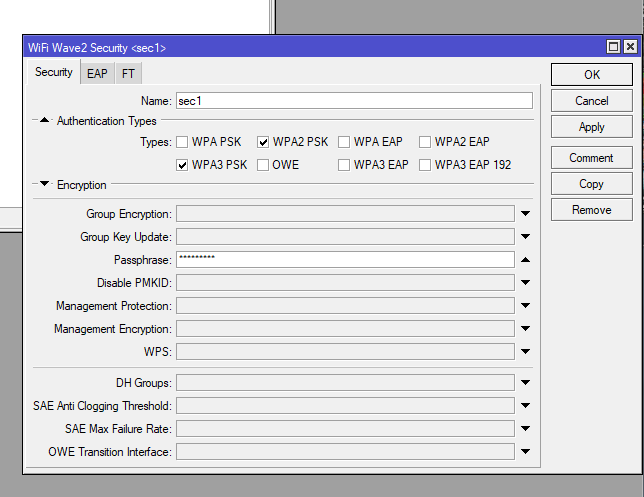Click the disabled DH Groups field
Screen dimensions: 644x497
click(345, 382)
